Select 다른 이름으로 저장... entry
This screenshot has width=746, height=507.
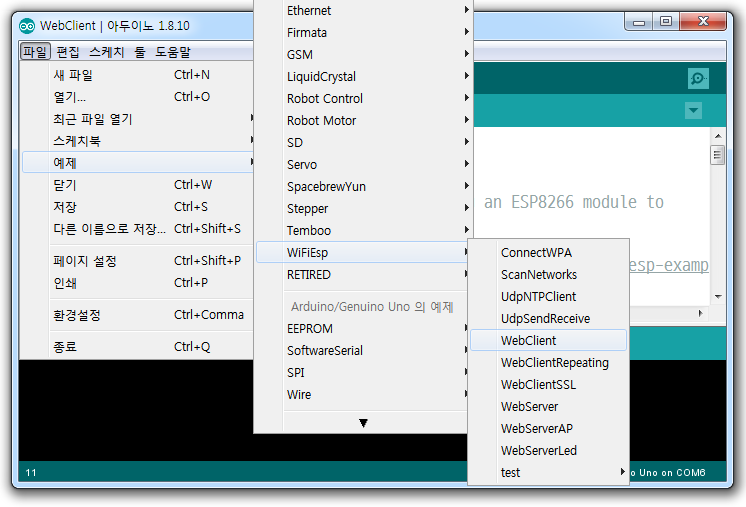(137, 229)
